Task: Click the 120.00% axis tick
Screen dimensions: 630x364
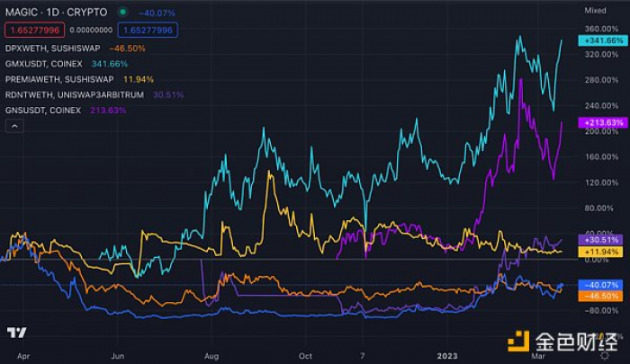Action: coord(601,182)
